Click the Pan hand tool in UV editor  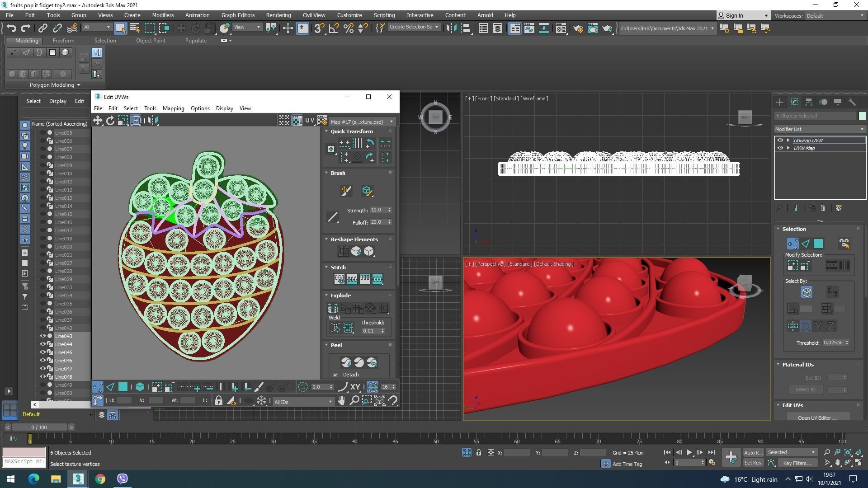[x=341, y=401]
